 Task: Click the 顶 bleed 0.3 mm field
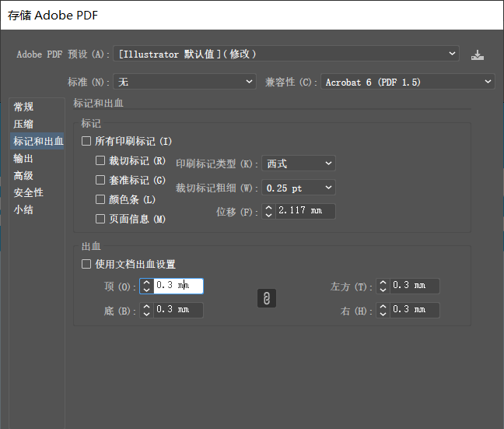click(x=178, y=286)
